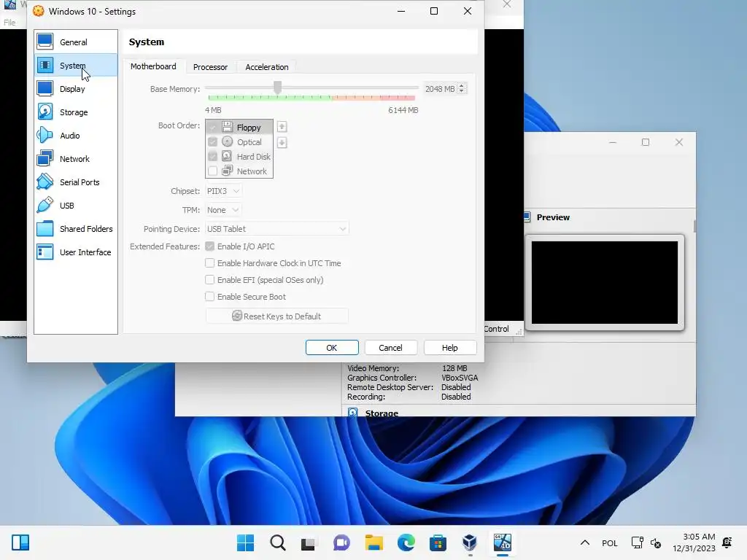Screen dimensions: 747x560
Task: Click the muted volume tray icon
Action: 656,543
